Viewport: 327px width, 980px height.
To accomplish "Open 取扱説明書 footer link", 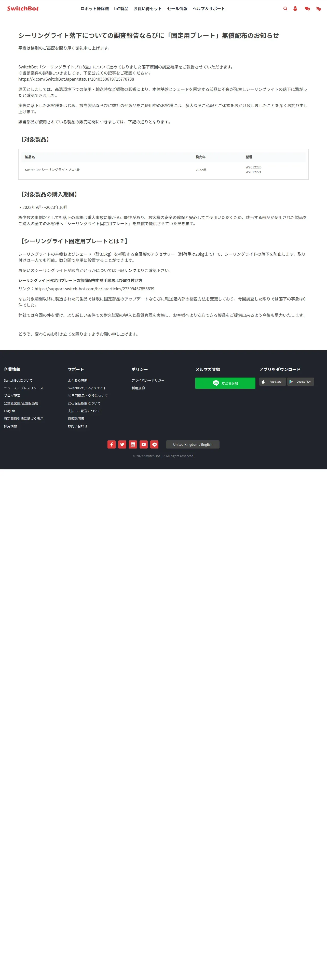I will (x=76, y=419).
